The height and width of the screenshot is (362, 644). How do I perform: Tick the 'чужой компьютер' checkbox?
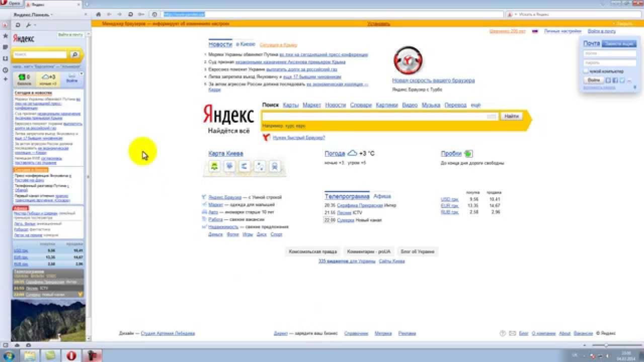tap(586, 71)
